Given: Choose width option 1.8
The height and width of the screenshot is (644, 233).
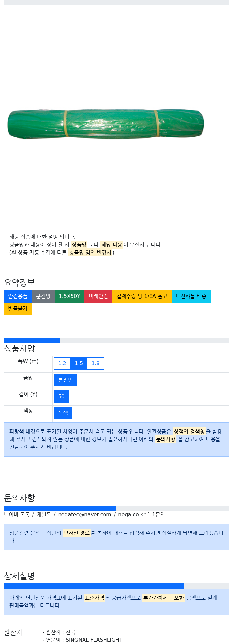Looking at the screenshot, I should (x=95, y=364).
